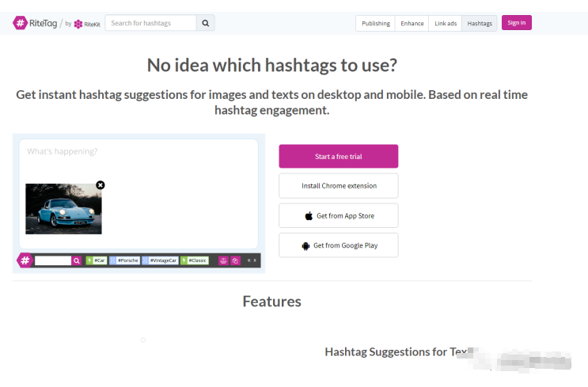
Task: Select the Hashtags tab
Action: click(x=480, y=23)
